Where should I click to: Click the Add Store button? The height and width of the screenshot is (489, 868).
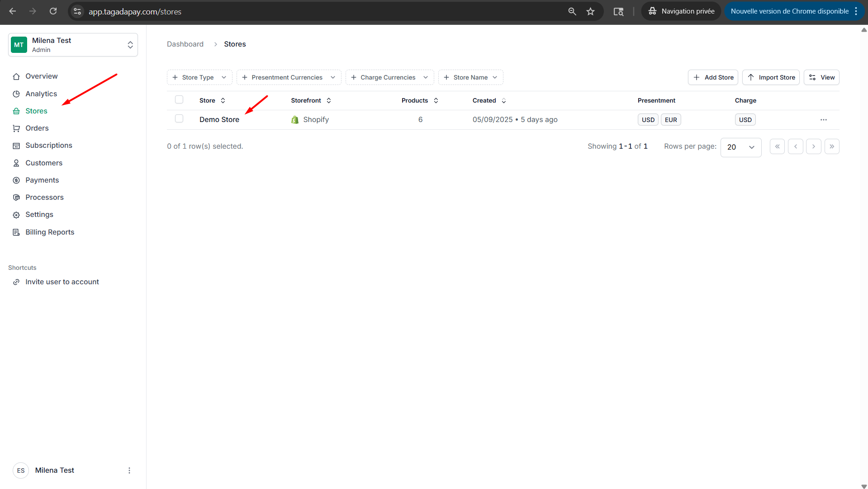(713, 77)
